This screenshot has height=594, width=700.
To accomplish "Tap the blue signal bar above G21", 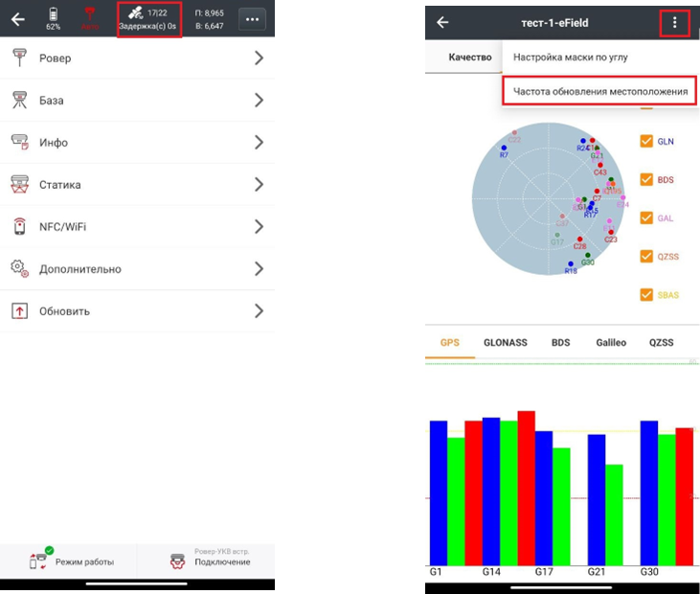I will click(x=597, y=500).
